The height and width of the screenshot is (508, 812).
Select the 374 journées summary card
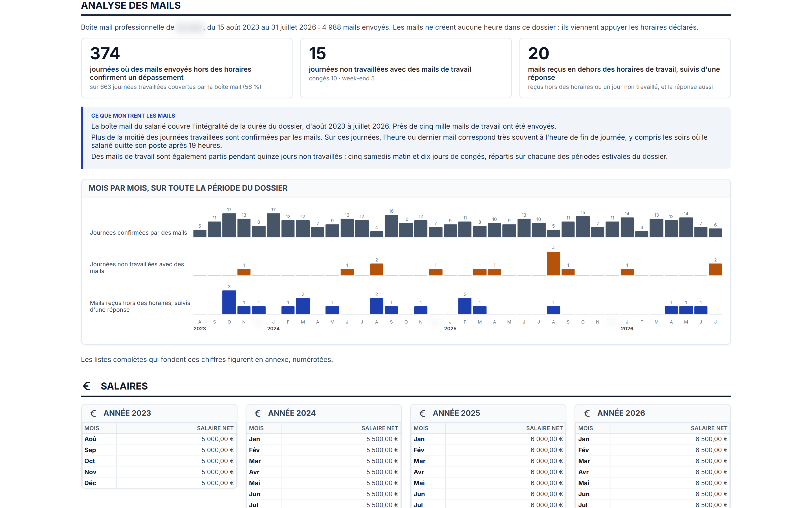pos(187,68)
